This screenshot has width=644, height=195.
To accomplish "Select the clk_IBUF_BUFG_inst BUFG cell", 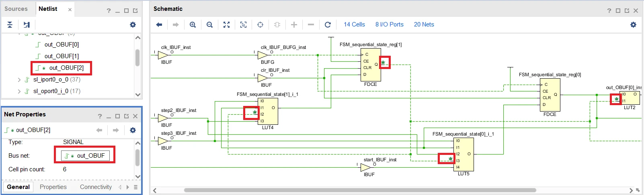I will pyautogui.click(x=263, y=55).
